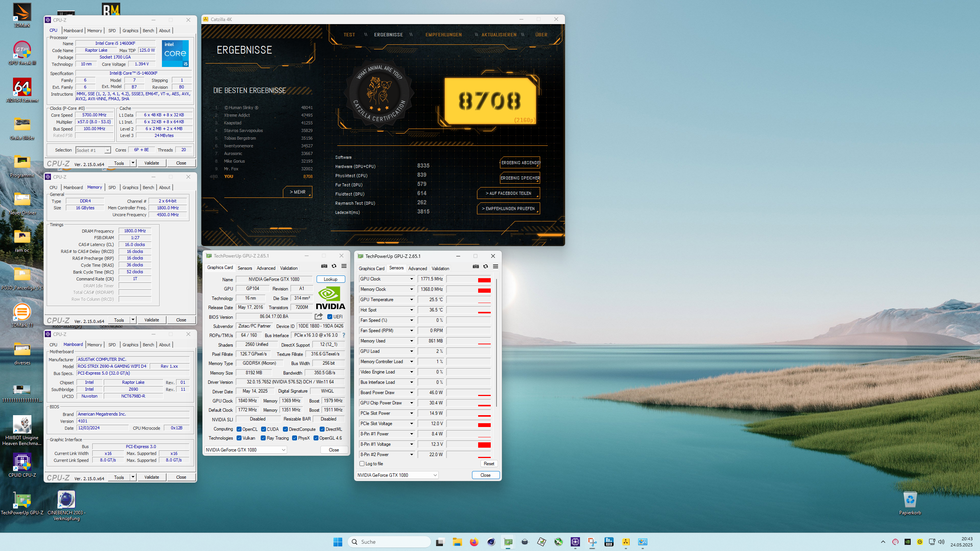Toggle the DirectCompute checkbox
This screenshot has height=551, width=980.
coord(285,429)
